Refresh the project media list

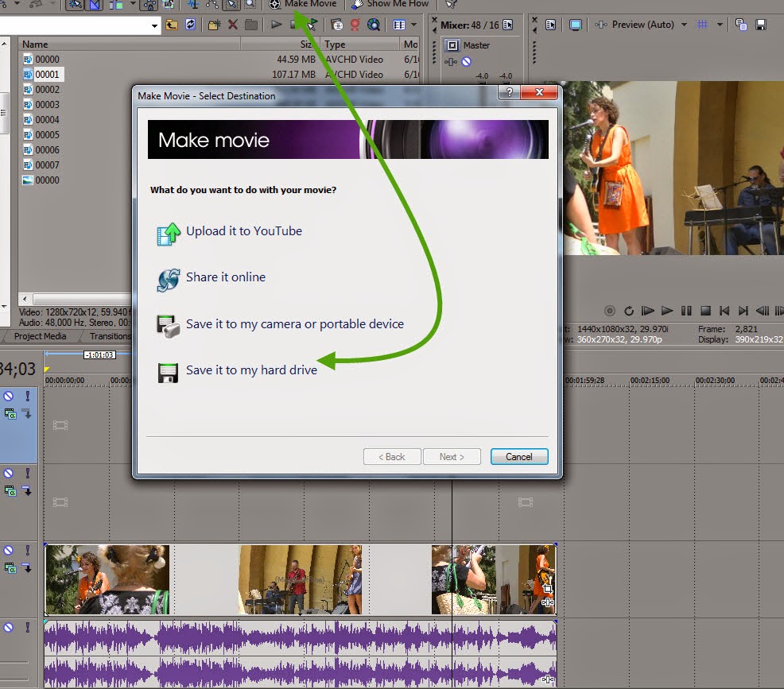190,25
